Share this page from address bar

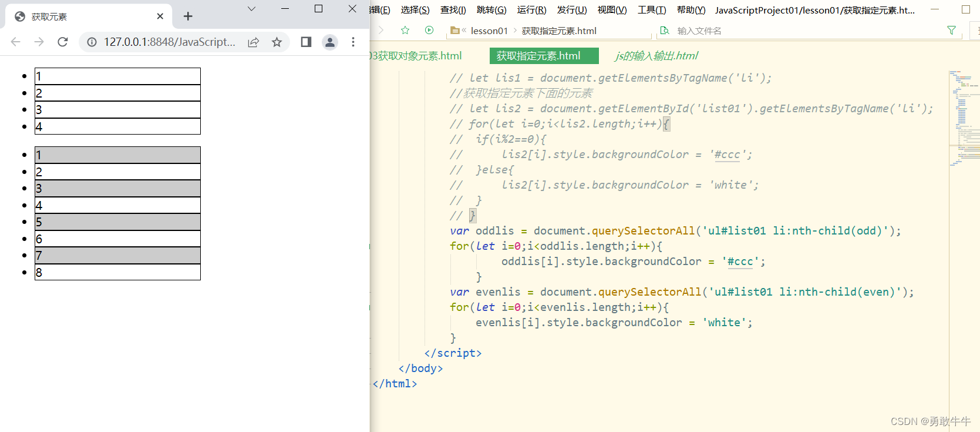[254, 42]
